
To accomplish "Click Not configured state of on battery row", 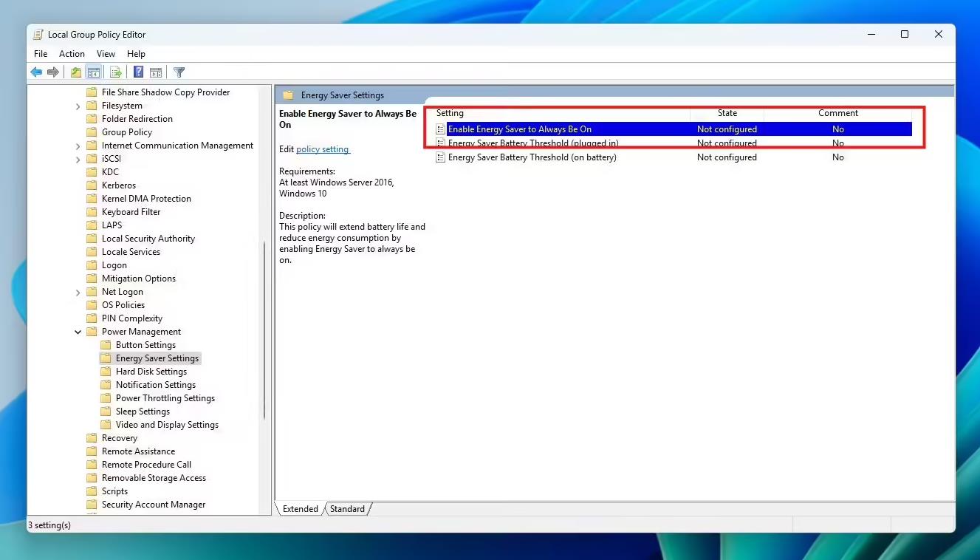I will pyautogui.click(x=727, y=157).
